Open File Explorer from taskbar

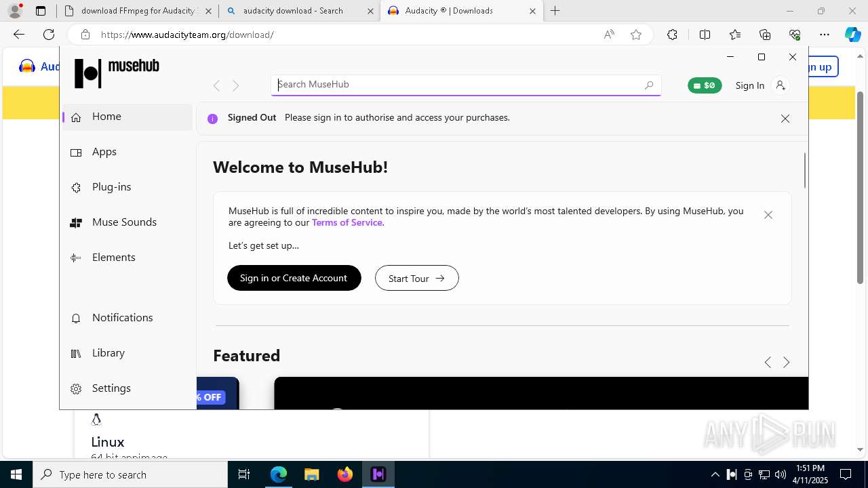coord(311,474)
